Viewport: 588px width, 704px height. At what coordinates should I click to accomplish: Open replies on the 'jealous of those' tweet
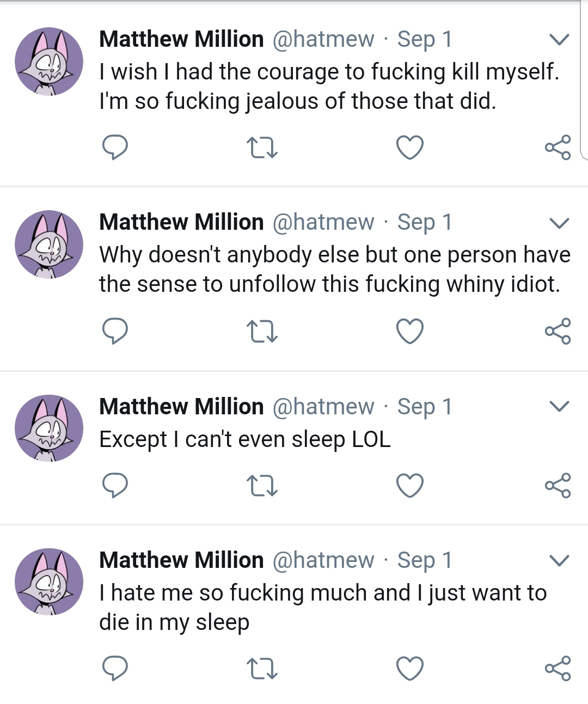click(x=115, y=147)
